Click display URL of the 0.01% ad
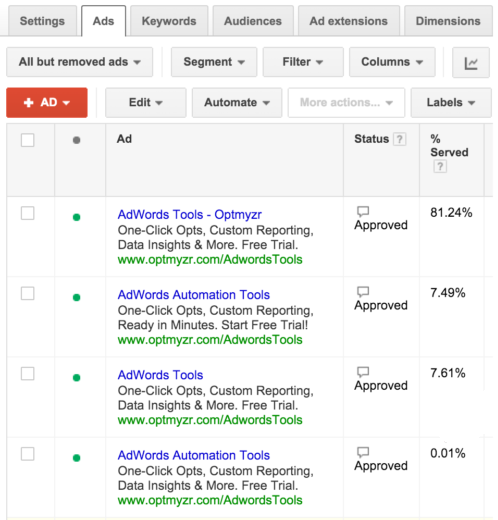The image size is (498, 520). pyautogui.click(x=210, y=500)
